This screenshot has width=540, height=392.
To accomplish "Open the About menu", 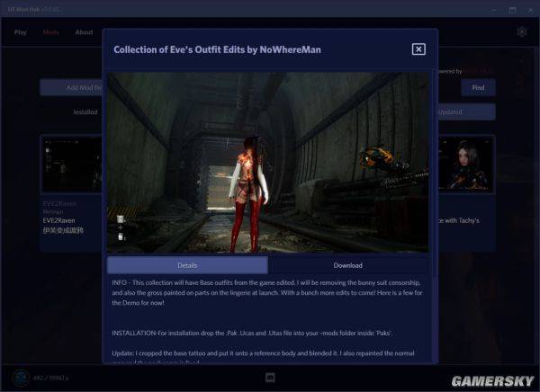I will [84, 32].
